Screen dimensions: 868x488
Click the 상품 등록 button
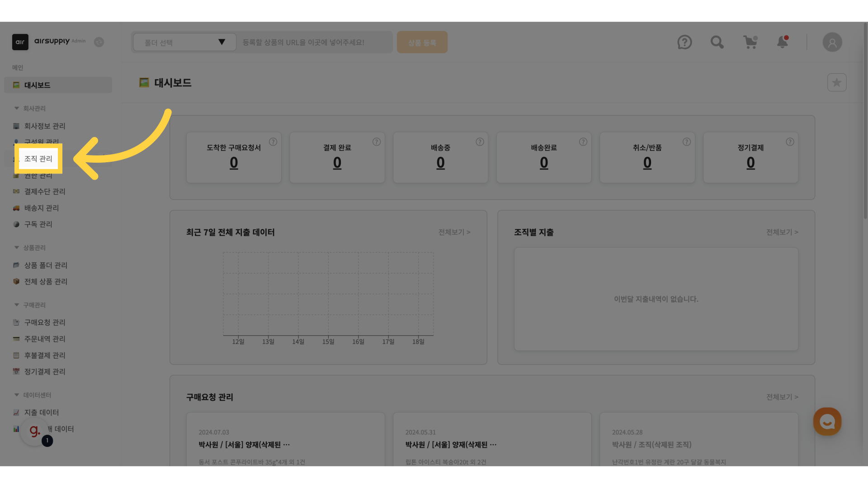[x=422, y=42]
